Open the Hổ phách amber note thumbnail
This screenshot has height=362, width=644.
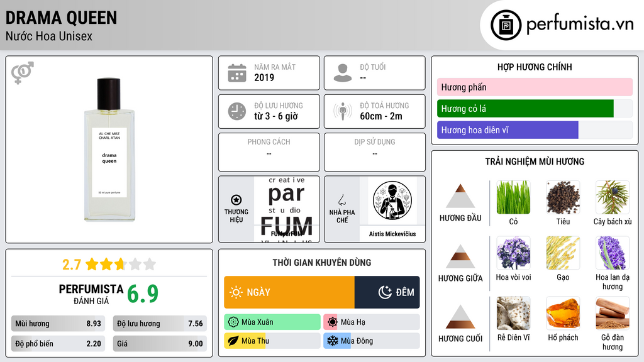tap(563, 314)
